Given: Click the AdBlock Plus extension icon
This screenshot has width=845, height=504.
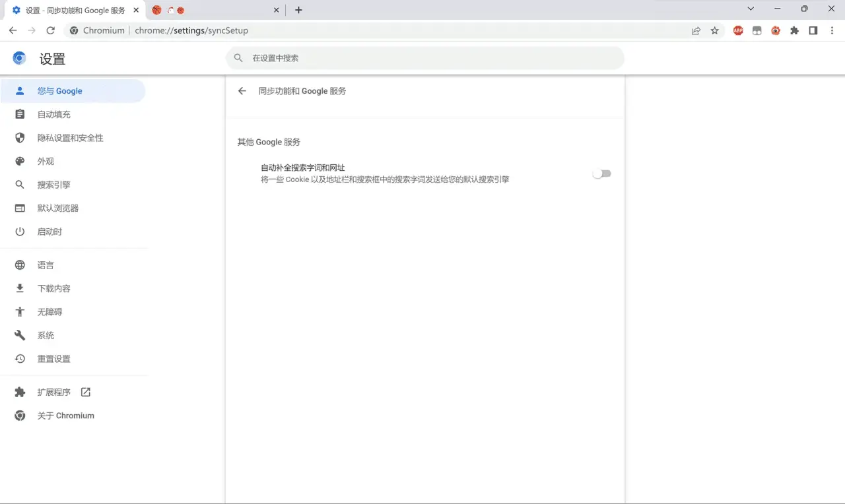Looking at the screenshot, I should coord(738,30).
